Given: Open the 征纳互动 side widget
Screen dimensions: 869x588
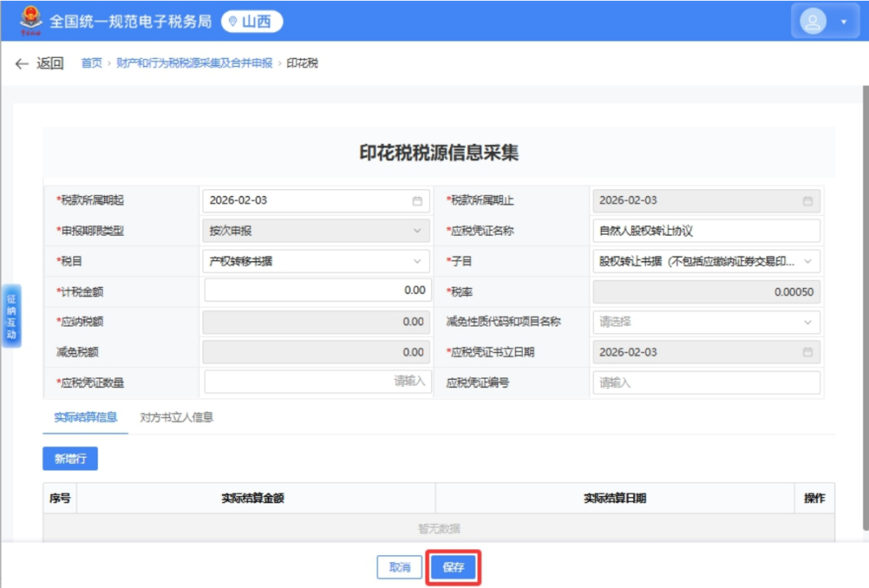Looking at the screenshot, I should click(x=11, y=316).
